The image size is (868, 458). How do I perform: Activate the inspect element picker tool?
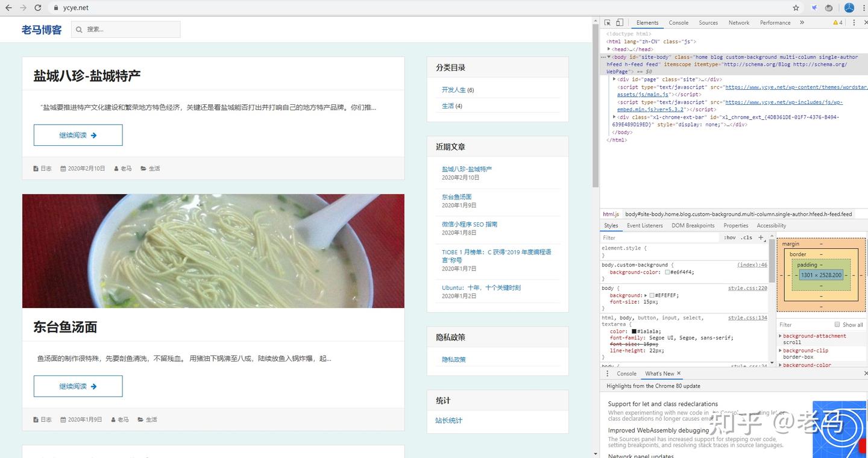click(608, 22)
